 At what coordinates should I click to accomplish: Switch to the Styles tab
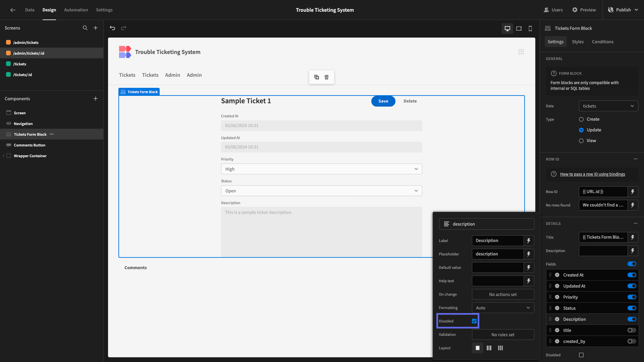pos(578,42)
